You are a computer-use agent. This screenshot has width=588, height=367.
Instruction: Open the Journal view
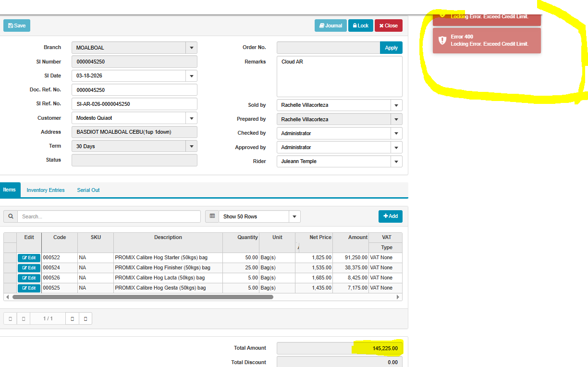(x=331, y=25)
